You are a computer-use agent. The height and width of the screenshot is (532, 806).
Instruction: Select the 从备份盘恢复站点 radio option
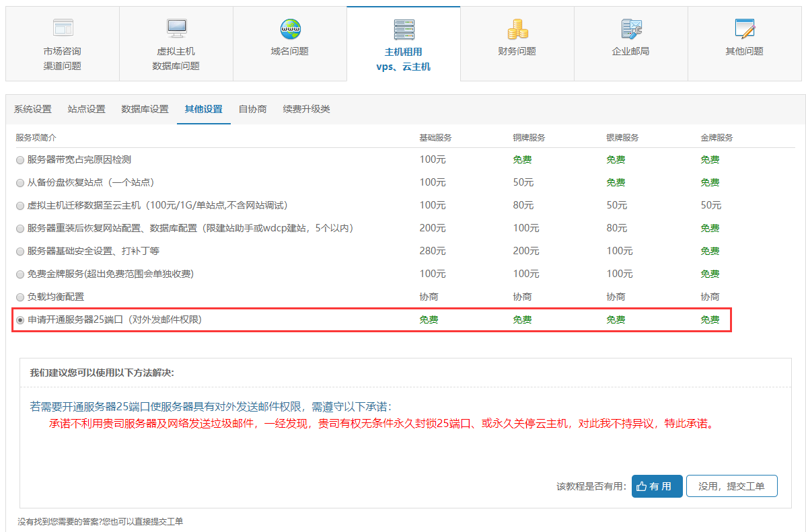(x=20, y=183)
